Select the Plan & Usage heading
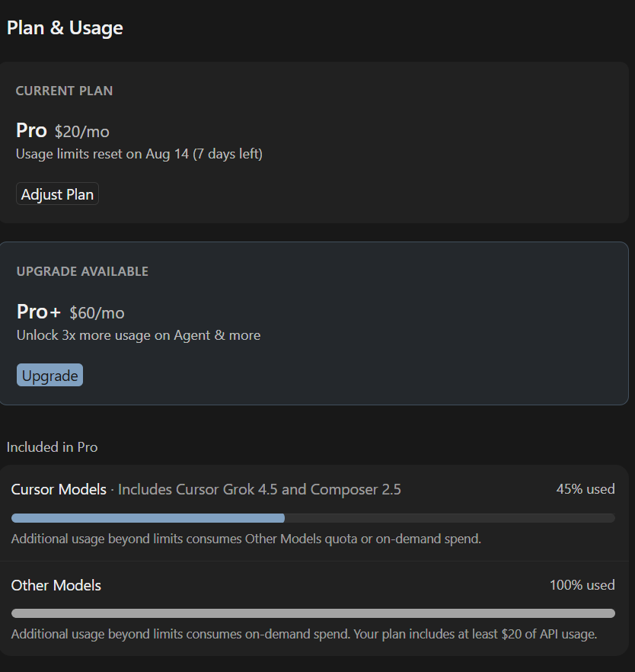 tap(65, 28)
